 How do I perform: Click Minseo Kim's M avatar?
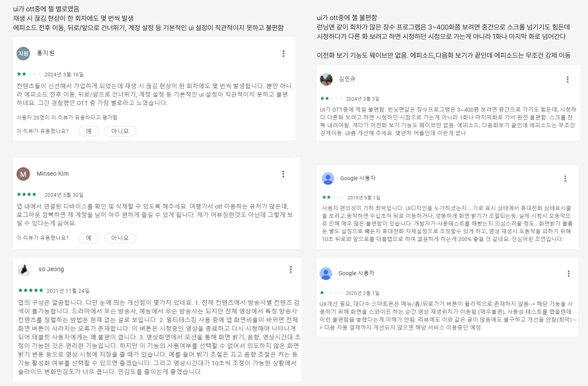23,174
